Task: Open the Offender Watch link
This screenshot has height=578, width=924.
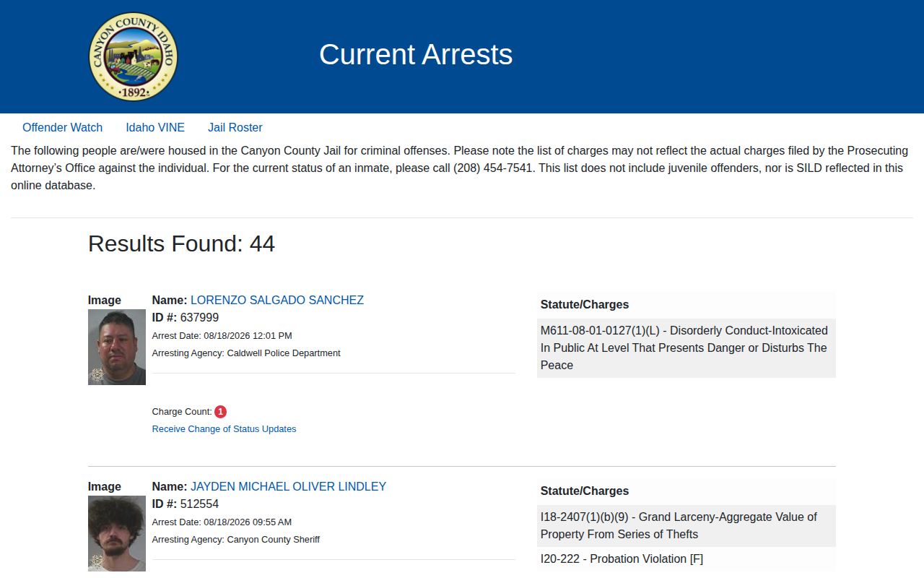Action: tap(63, 128)
